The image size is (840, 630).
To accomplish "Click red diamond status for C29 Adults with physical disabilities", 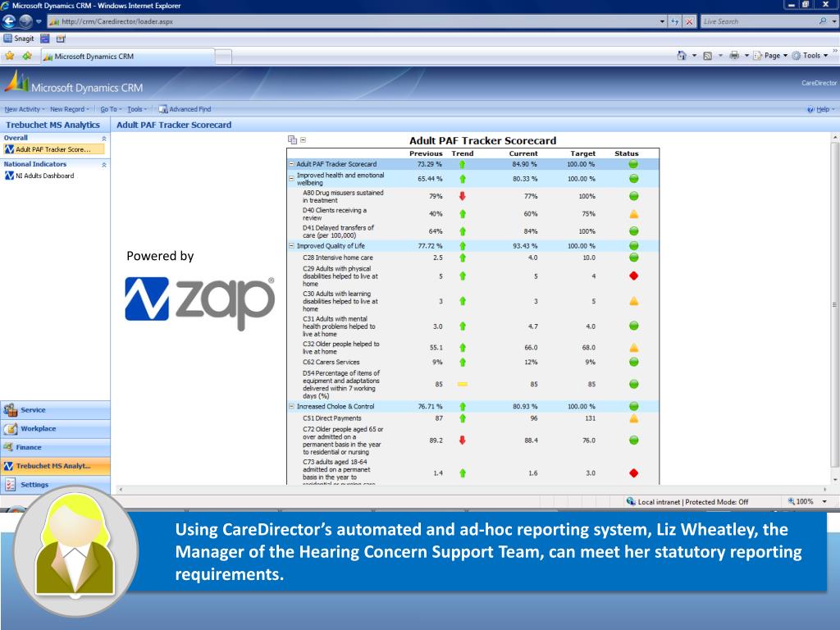I will click(634, 276).
